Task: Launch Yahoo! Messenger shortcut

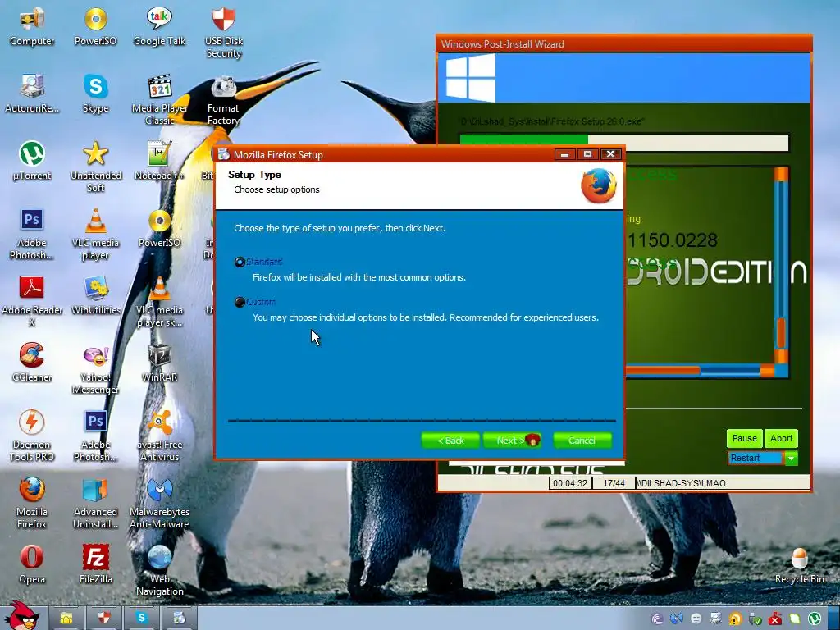Action: [95, 368]
